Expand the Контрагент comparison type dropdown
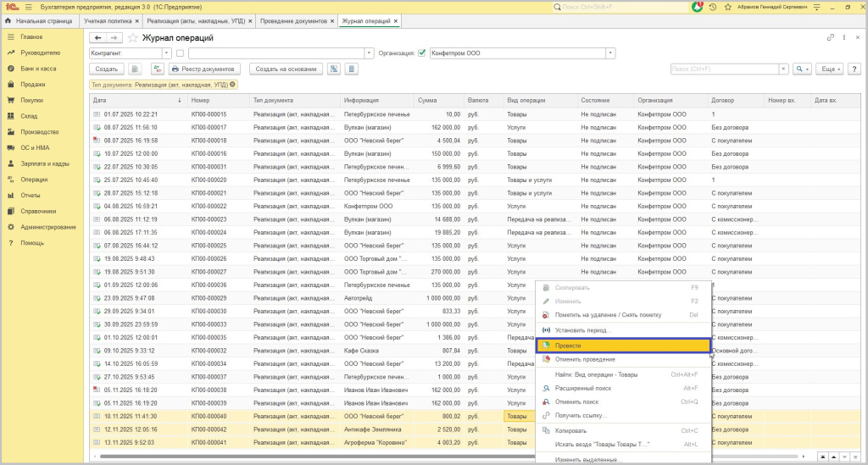 point(166,53)
